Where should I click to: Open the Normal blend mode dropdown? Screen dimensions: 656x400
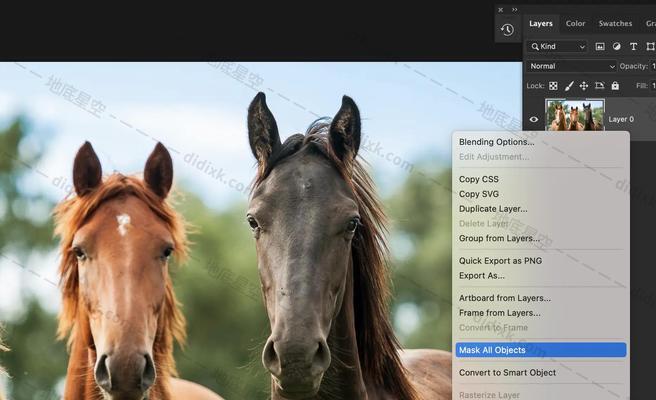571,66
